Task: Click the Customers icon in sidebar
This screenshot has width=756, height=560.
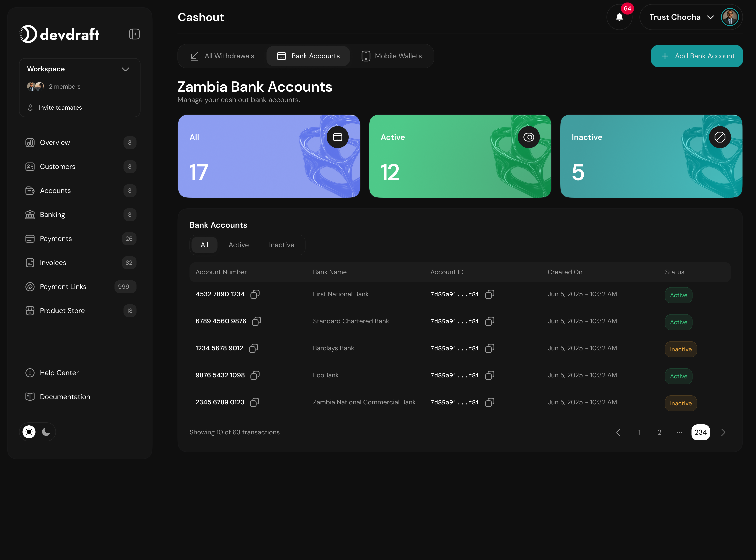Action: tap(30, 166)
